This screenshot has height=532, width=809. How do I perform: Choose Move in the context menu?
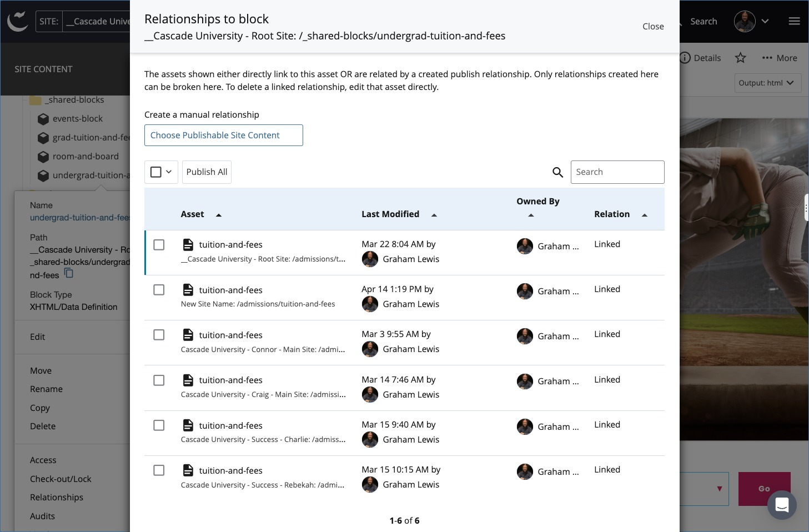click(41, 370)
